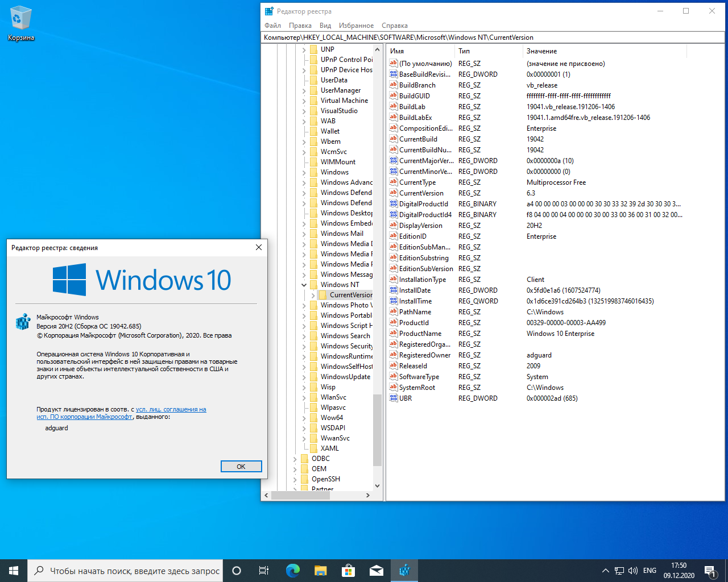This screenshot has width=728, height=582.
Task: Click the Registry Editor title bar icon
Action: click(270, 11)
